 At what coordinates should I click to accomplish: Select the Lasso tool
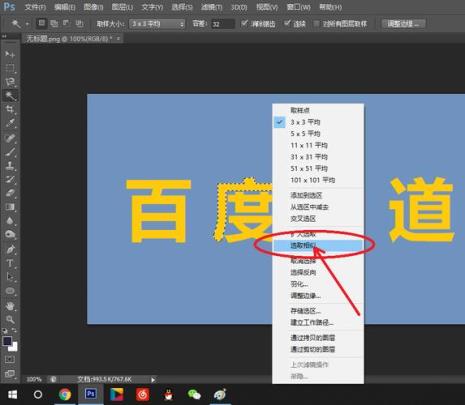10,82
